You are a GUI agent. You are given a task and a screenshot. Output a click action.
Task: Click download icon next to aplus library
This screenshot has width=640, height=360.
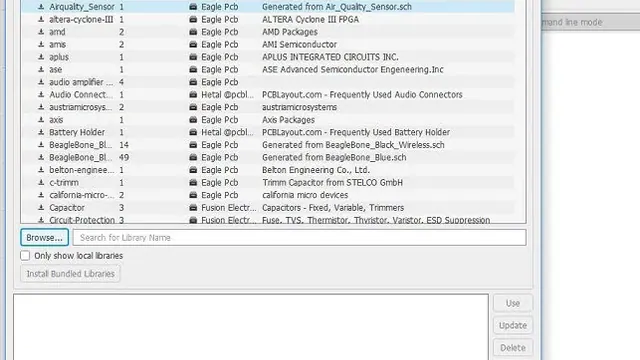click(x=41, y=57)
